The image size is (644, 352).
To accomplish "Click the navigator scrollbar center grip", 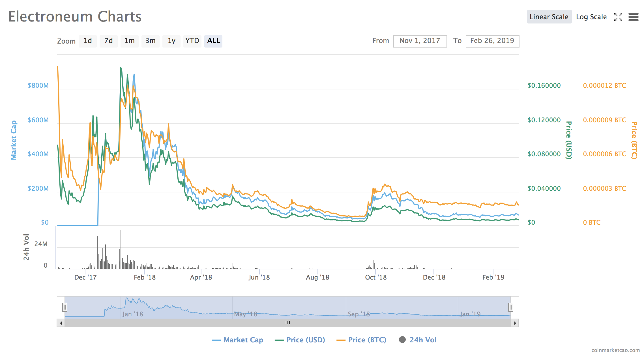I will pos(288,323).
